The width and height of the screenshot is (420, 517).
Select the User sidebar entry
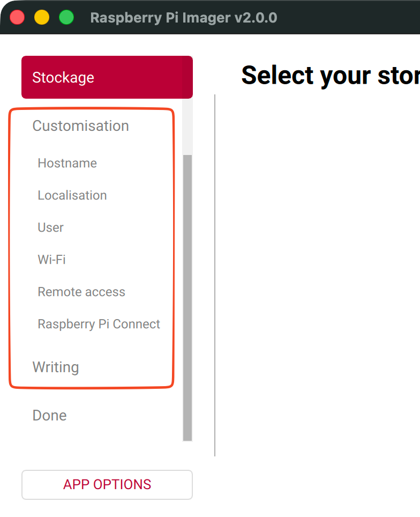pyautogui.click(x=50, y=227)
